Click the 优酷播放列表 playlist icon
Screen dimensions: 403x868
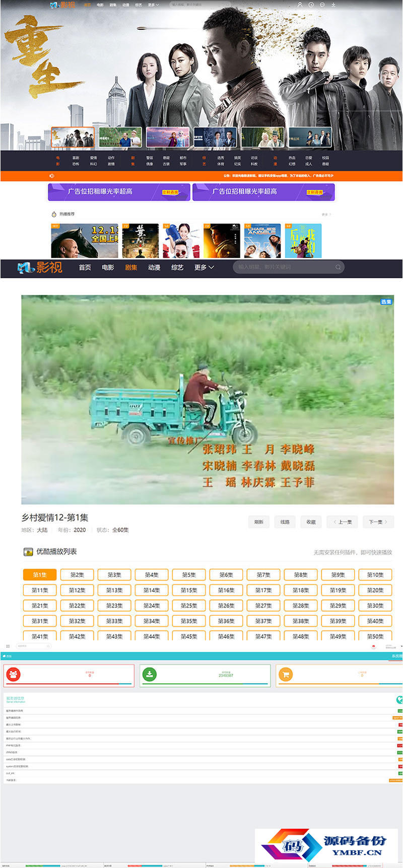[x=28, y=552]
